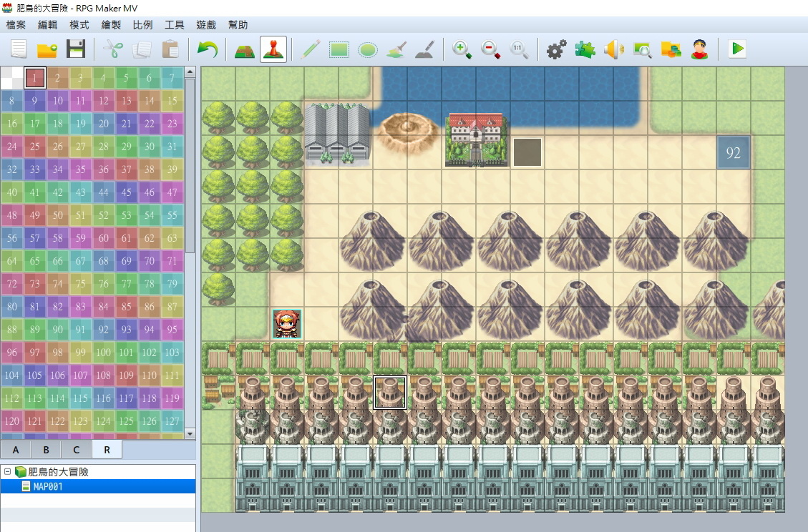Select the Shadow Pen tool
The width and height of the screenshot is (808, 532).
pos(424,49)
